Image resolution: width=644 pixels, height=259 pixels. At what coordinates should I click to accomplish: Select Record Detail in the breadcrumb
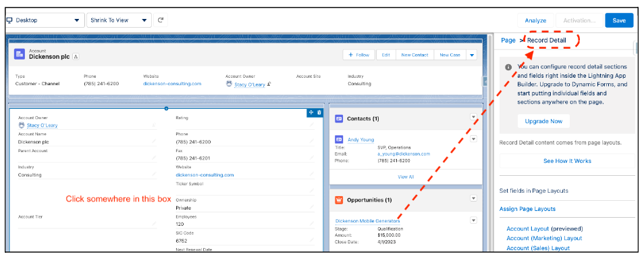(546, 41)
